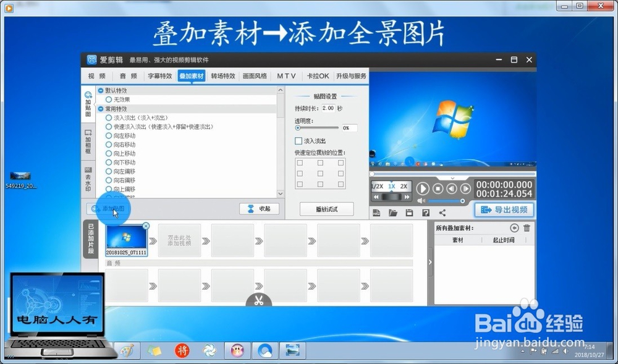Stop the video playback
This screenshot has height=364, width=618.
click(x=438, y=188)
